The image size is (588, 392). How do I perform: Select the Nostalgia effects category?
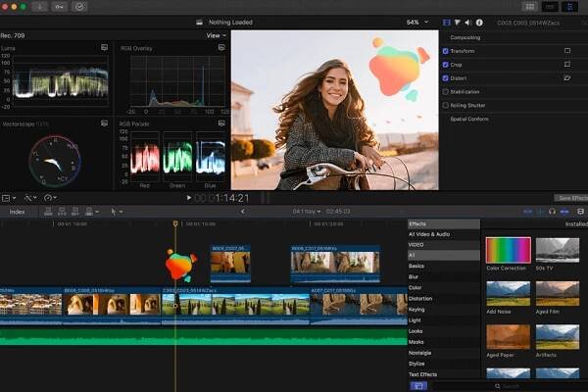click(x=444, y=353)
